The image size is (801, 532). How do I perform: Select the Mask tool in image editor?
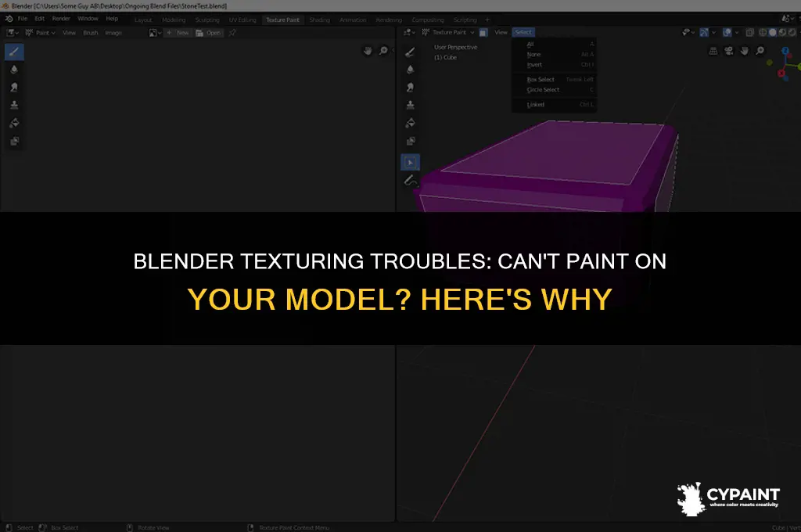click(14, 141)
